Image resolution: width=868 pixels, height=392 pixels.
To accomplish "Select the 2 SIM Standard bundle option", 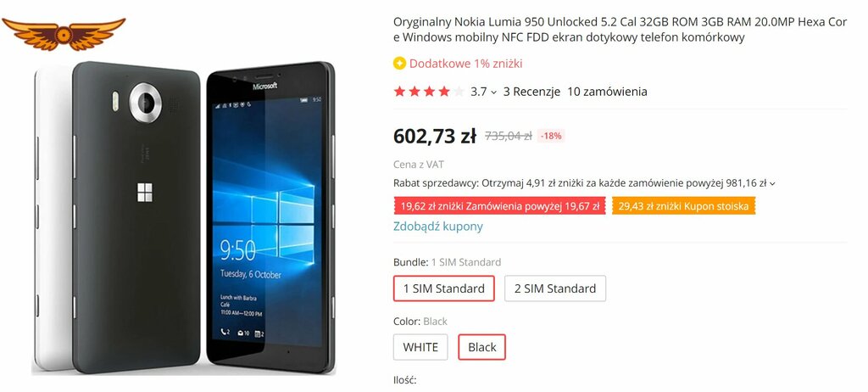I will (x=555, y=288).
